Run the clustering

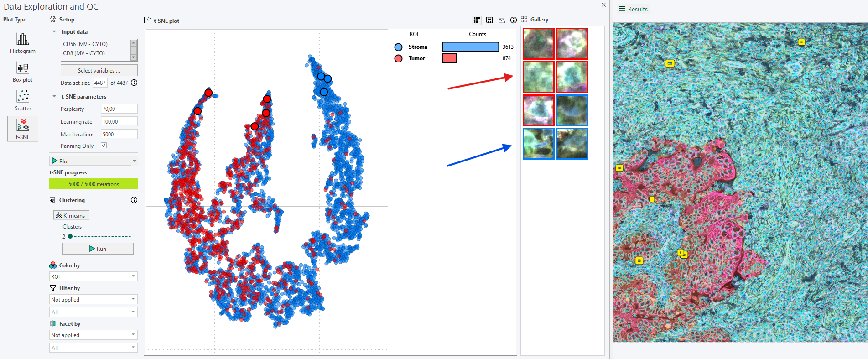pyautogui.click(x=98, y=249)
